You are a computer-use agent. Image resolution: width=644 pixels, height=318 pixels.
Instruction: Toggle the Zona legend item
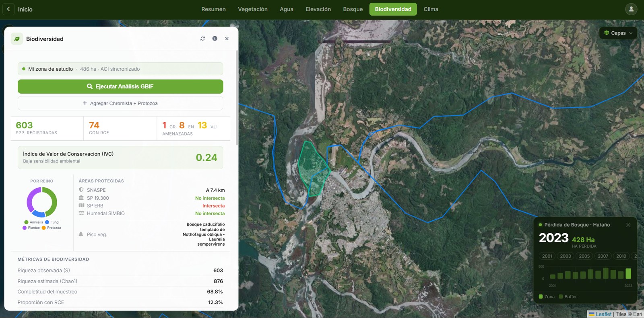pyautogui.click(x=547, y=297)
